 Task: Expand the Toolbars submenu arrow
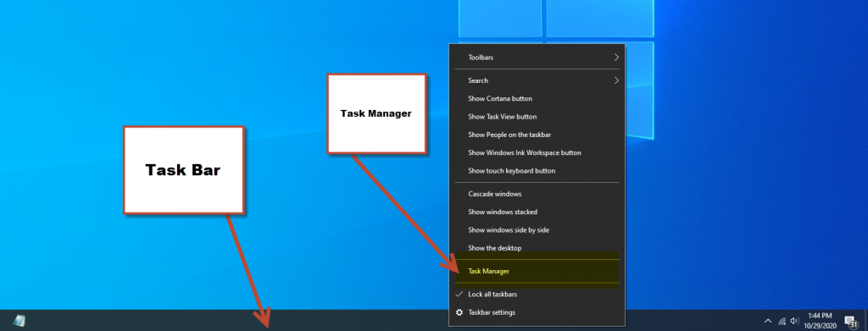point(616,58)
